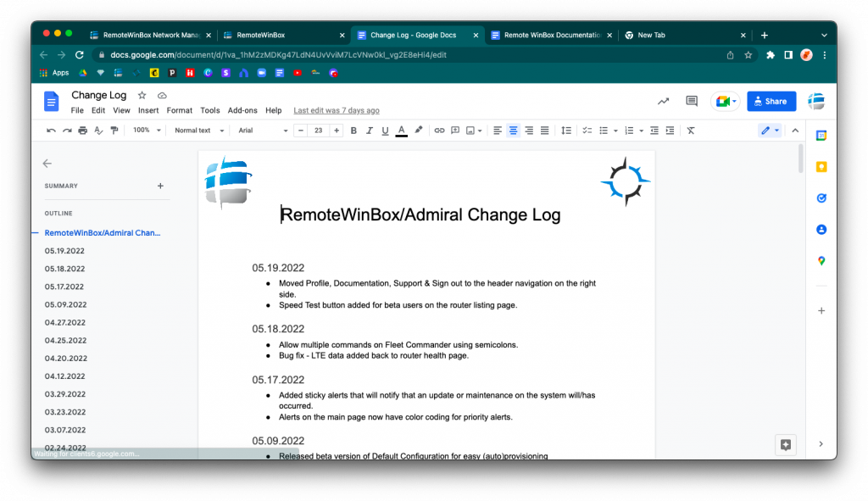This screenshot has height=501, width=868.
Task: Hide the menus with the chevron
Action: pyautogui.click(x=795, y=131)
